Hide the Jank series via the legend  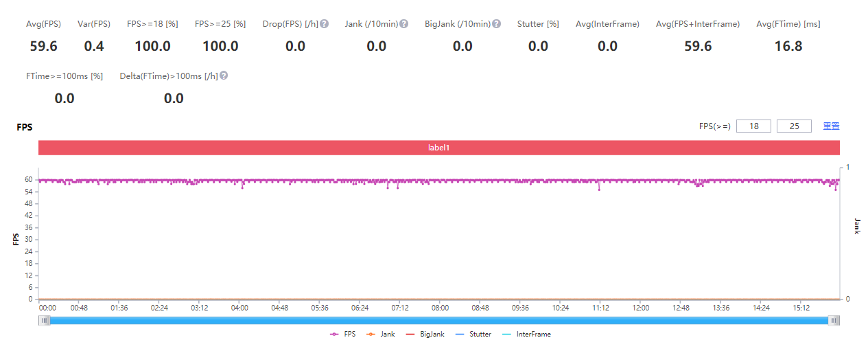click(x=381, y=334)
